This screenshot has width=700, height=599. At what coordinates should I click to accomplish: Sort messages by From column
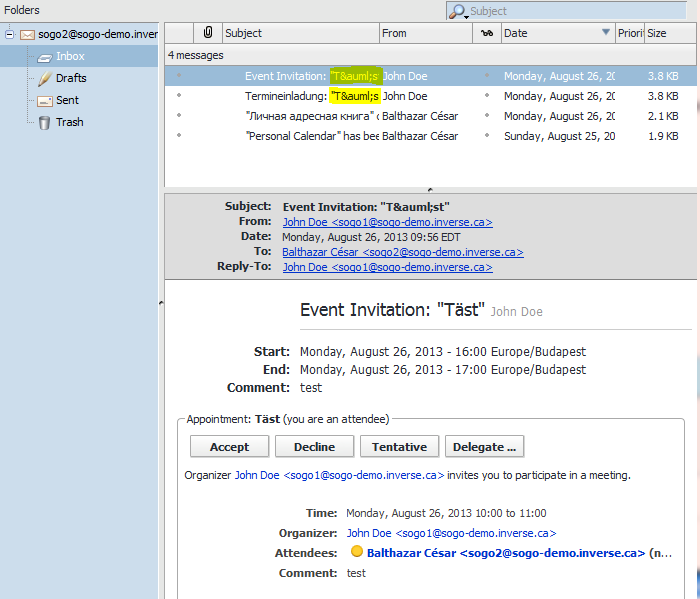pos(425,33)
